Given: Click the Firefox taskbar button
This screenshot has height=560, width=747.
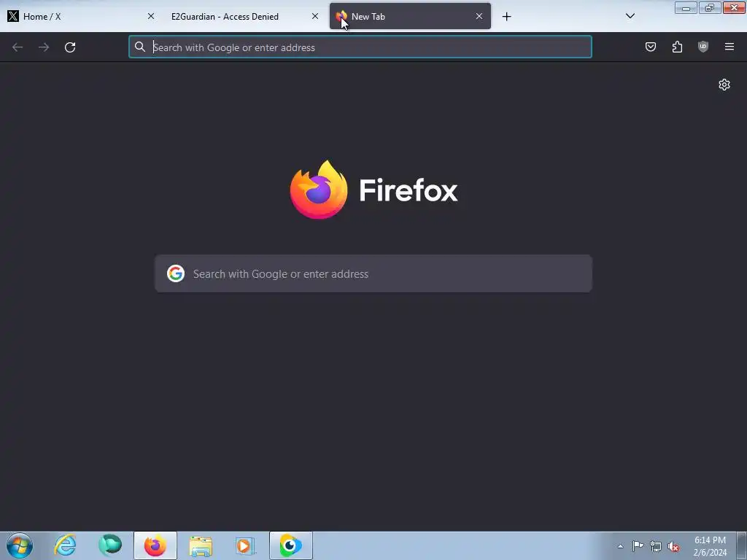Looking at the screenshot, I should 155,545.
